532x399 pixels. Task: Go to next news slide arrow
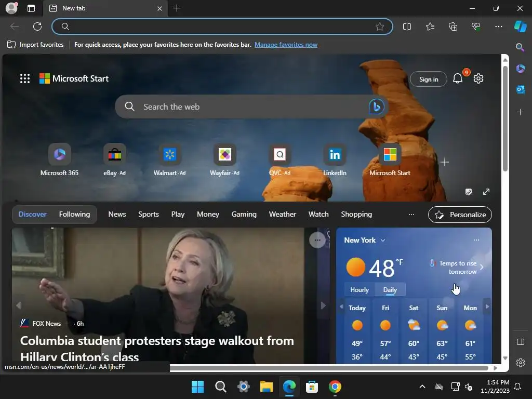pos(323,305)
